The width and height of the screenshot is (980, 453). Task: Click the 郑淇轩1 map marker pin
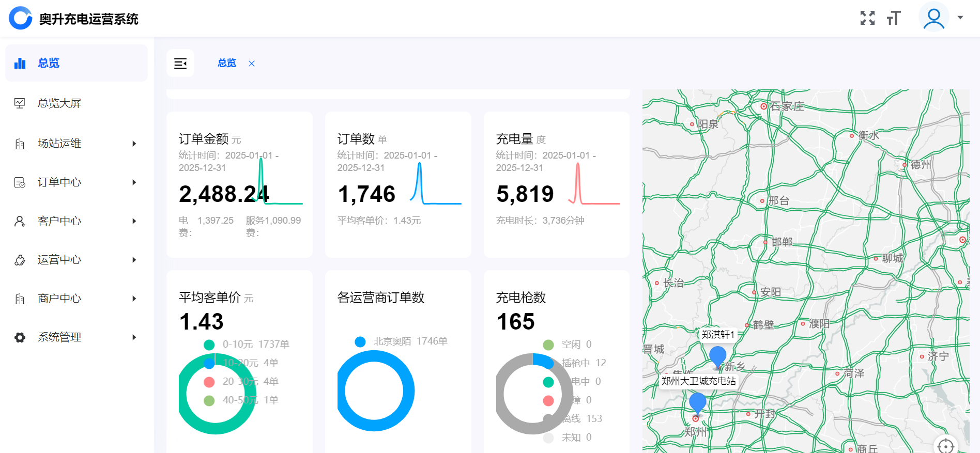717,356
